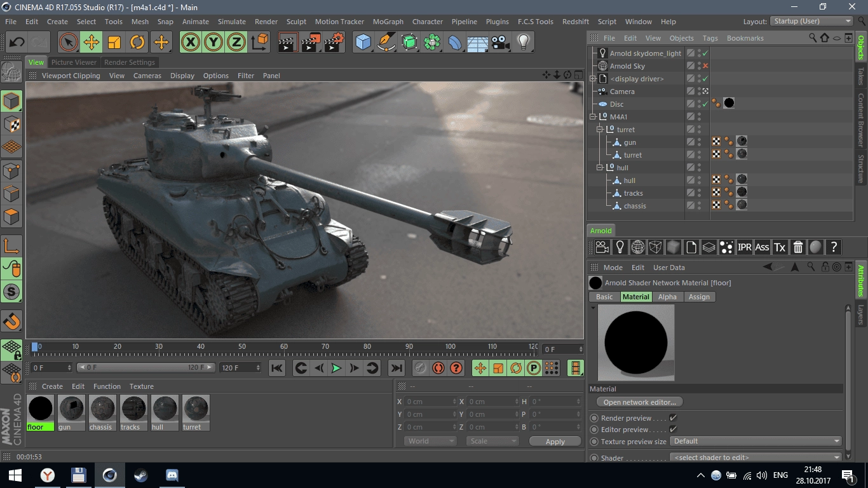This screenshot has height=488, width=868.
Task: Add a Light object from toolbar
Action: [x=524, y=43]
